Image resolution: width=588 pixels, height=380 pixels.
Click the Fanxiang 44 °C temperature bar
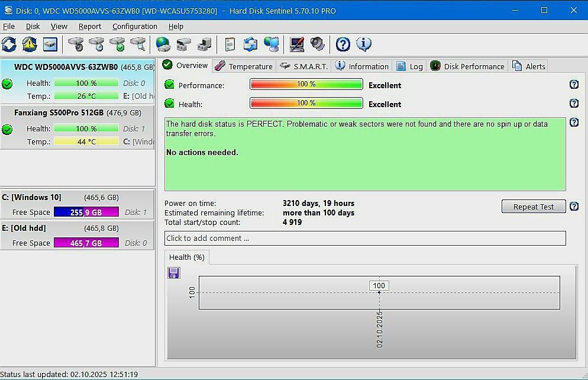[86, 141]
